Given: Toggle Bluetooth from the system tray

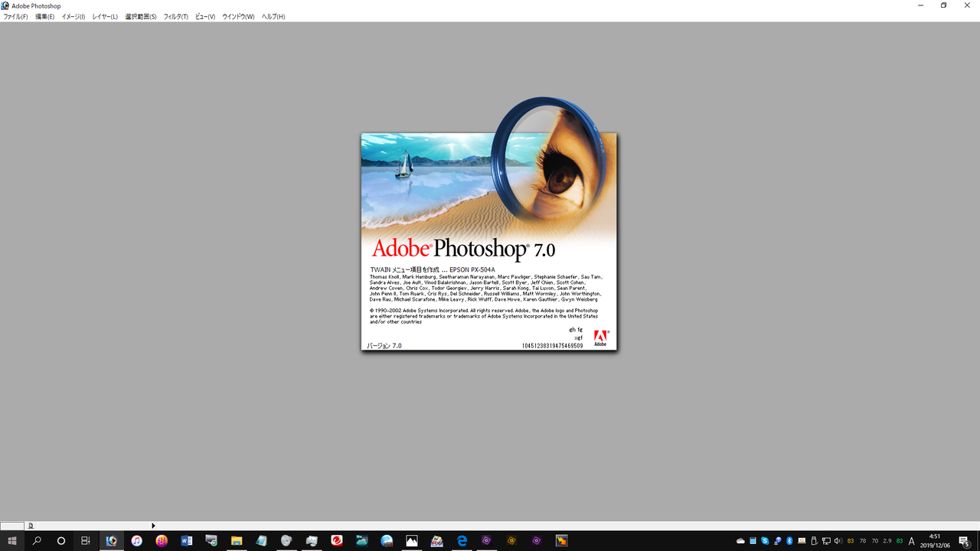Looking at the screenshot, I should [789, 541].
